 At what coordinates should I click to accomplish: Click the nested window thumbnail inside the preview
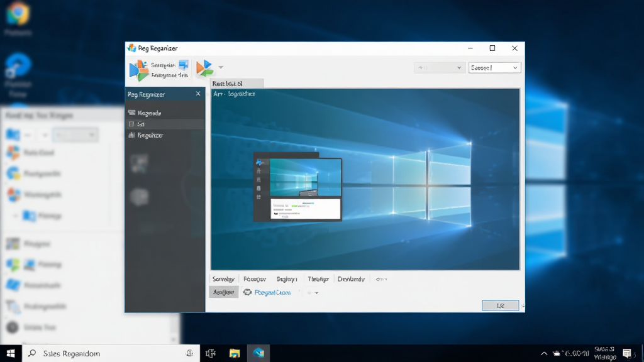click(297, 187)
